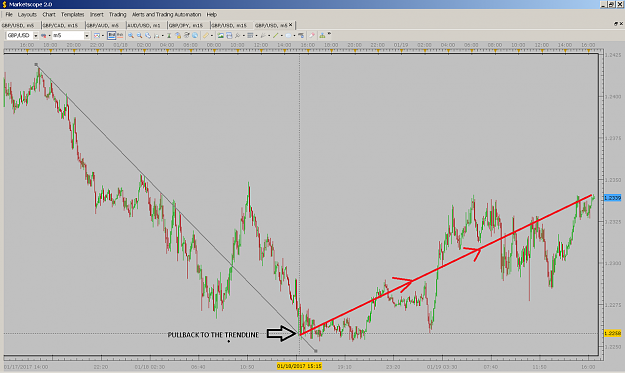Select the blue label shape tool
Viewport: 625px width, 373px height.
pyautogui.click(x=288, y=35)
